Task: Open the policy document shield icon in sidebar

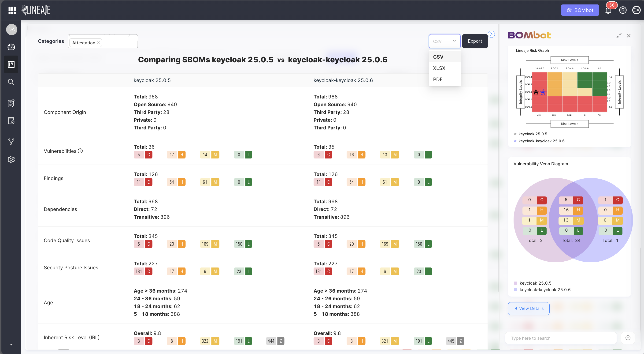Action: click(x=11, y=121)
